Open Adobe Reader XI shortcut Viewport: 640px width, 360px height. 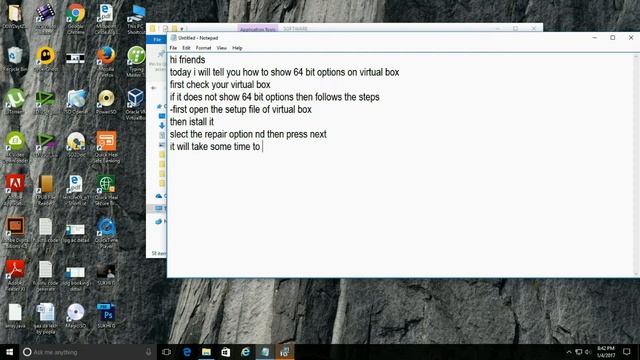point(15,275)
